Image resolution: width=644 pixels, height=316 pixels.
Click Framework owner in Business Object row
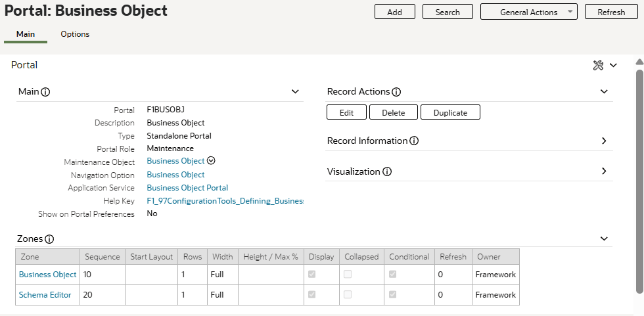coord(495,275)
